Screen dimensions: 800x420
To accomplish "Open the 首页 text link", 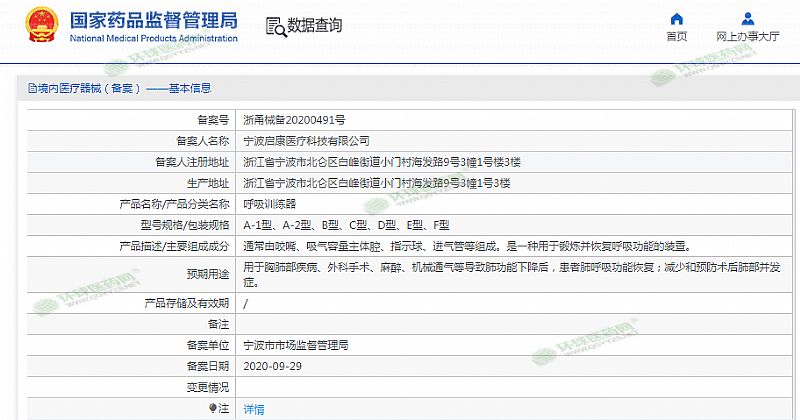I will point(677,36).
